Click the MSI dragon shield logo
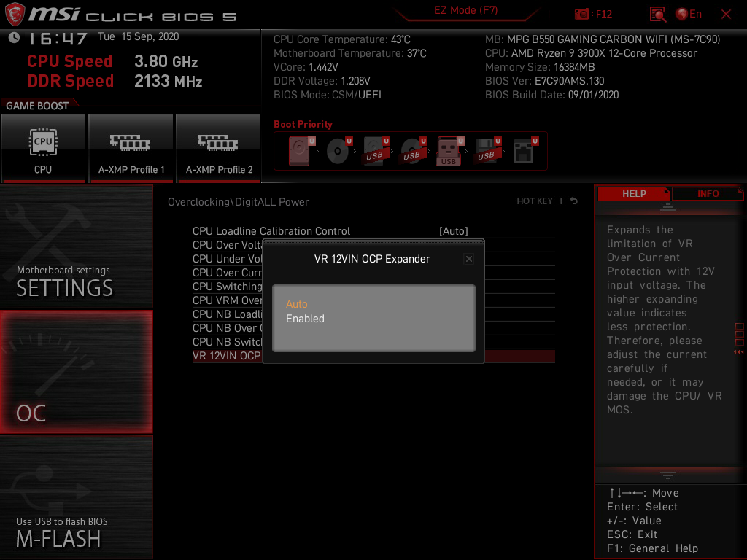 click(x=15, y=14)
